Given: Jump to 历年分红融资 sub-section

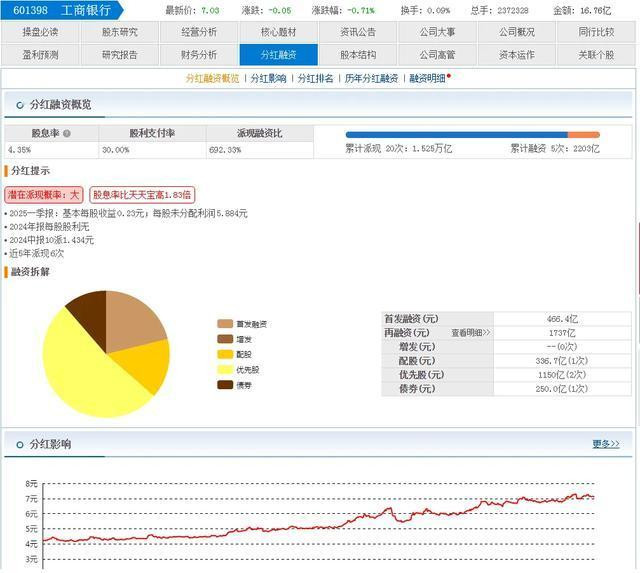Looking at the screenshot, I should click(371, 78).
